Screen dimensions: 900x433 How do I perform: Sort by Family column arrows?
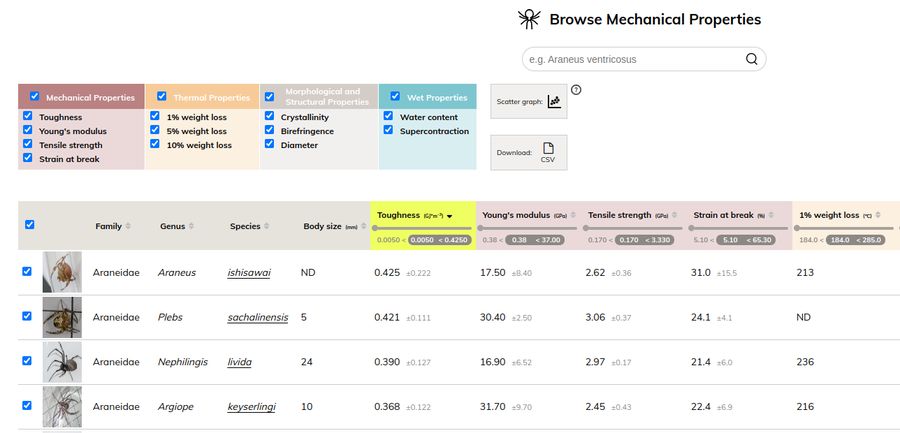128,226
